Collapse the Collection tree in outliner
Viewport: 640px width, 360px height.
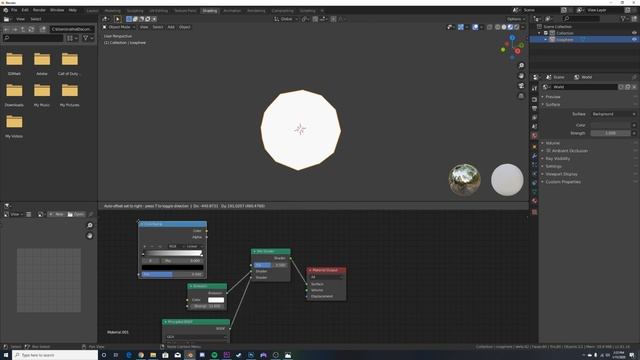click(540, 33)
